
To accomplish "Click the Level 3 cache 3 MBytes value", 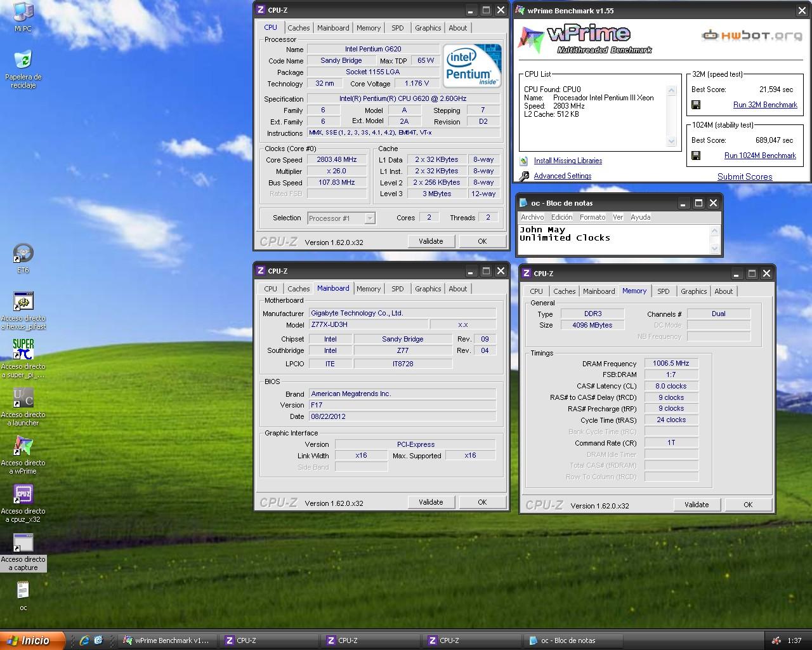I will click(x=436, y=194).
